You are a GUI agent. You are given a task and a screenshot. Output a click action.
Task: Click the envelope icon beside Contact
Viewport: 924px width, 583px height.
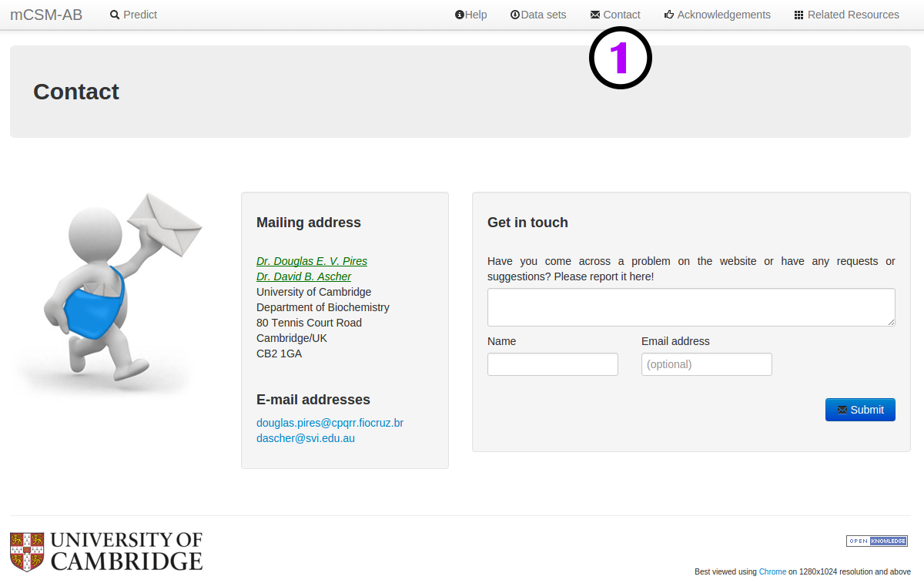click(595, 15)
